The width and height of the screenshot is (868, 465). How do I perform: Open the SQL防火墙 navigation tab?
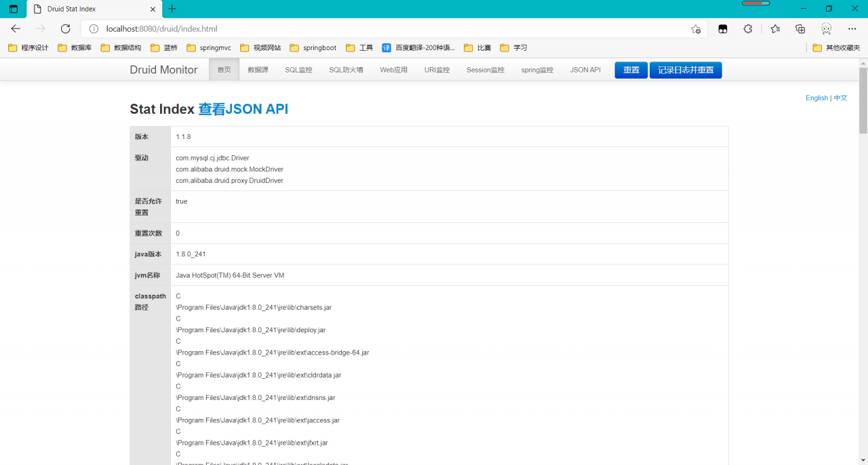pyautogui.click(x=346, y=70)
